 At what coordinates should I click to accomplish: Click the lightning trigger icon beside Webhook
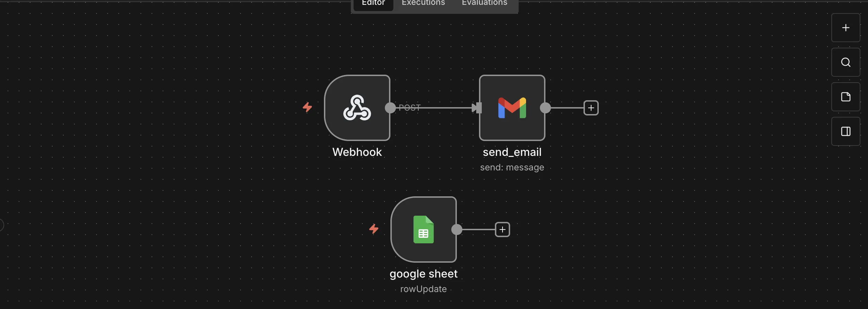[307, 107]
